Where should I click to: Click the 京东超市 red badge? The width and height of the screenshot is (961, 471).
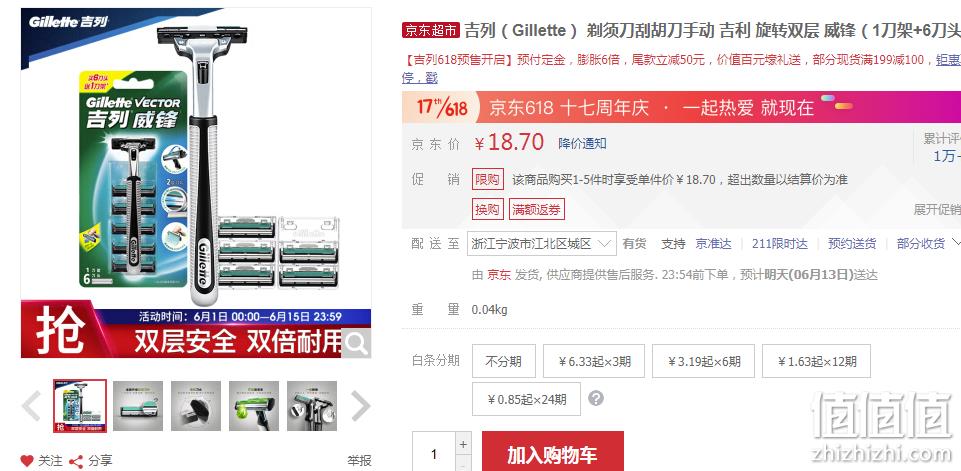click(x=430, y=30)
